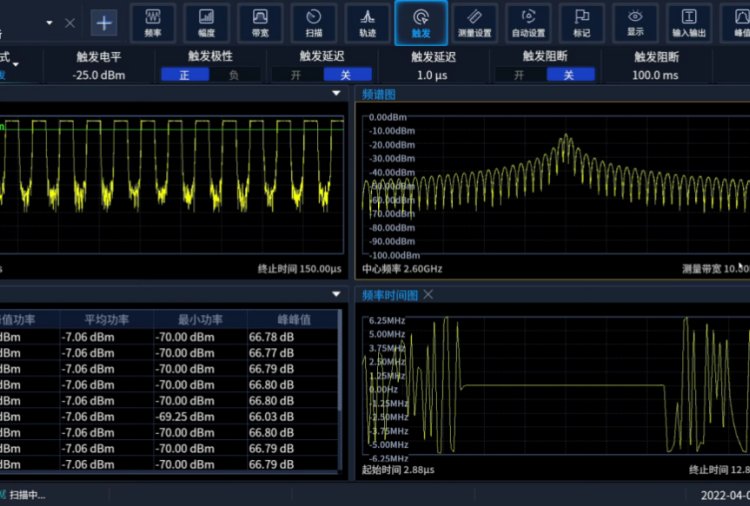The width and height of the screenshot is (750, 506).
Task: Click the 0.00dBm axis label in the spectrum
Action: pos(387,117)
